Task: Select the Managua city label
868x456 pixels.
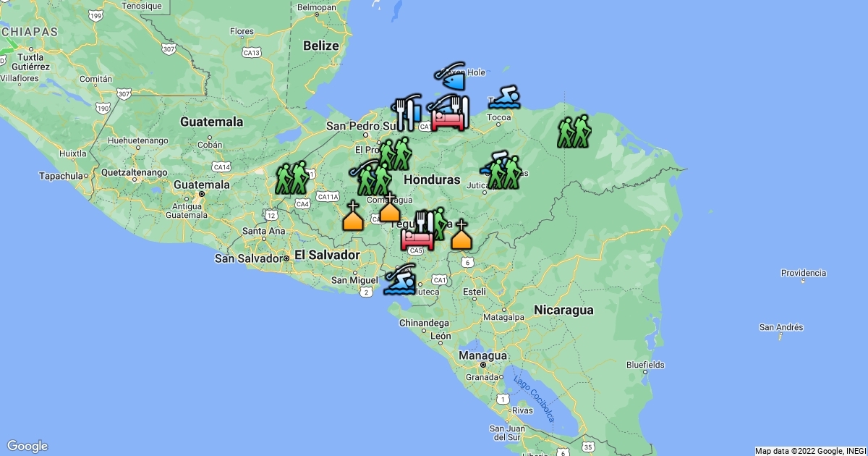Action: click(x=482, y=356)
